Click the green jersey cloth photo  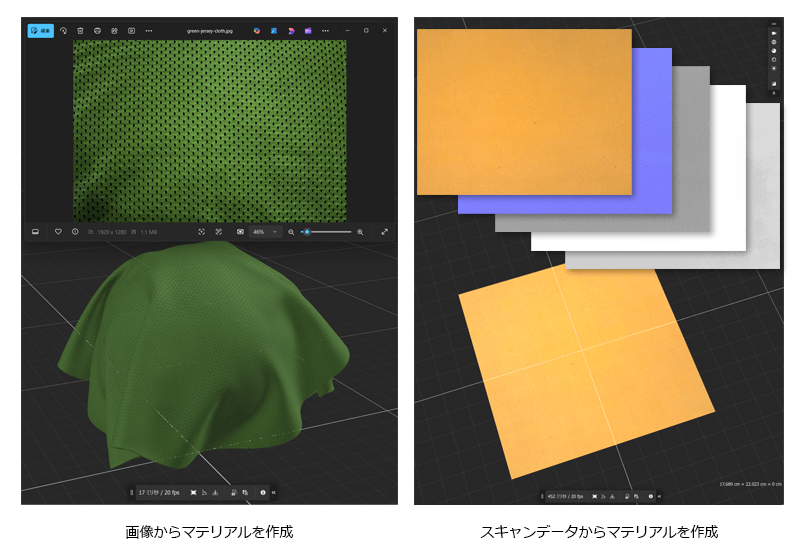[x=210, y=131]
